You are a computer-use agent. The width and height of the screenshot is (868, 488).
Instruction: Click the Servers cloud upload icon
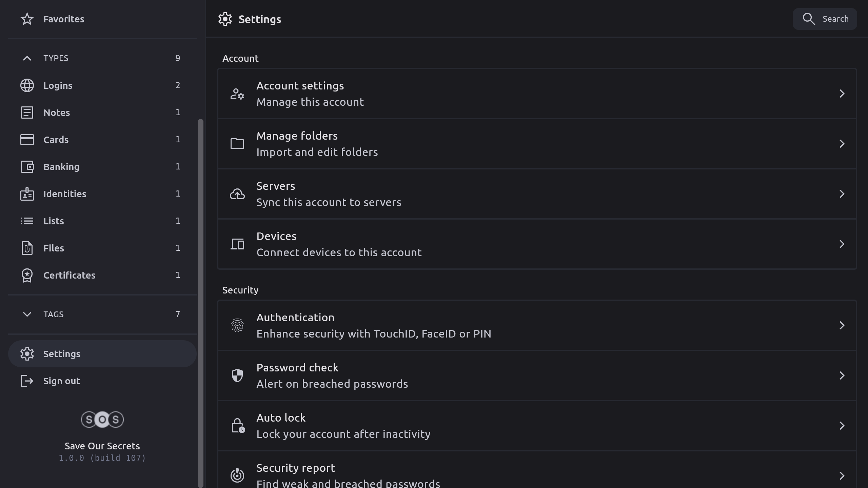237,194
